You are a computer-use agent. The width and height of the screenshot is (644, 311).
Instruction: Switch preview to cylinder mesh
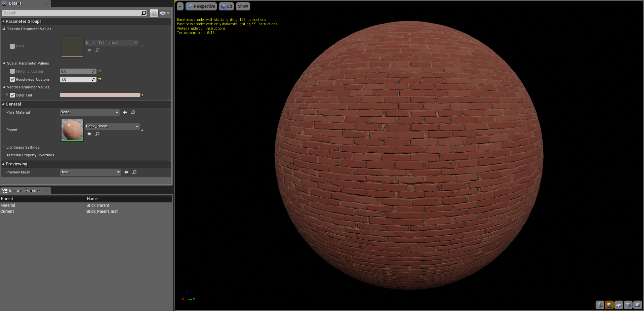coord(600,305)
